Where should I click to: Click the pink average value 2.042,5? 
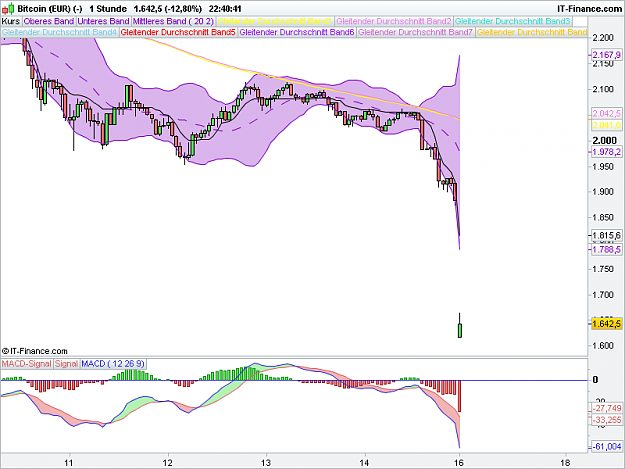606,114
